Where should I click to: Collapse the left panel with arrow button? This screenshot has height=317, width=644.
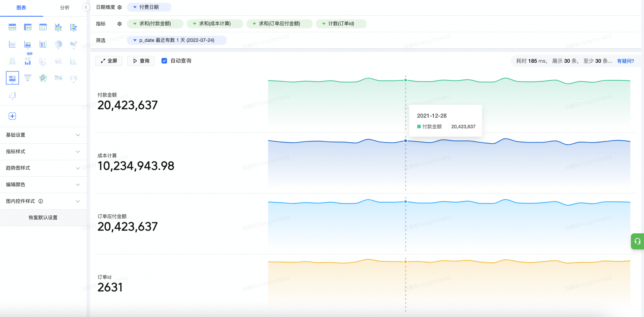click(x=86, y=7)
